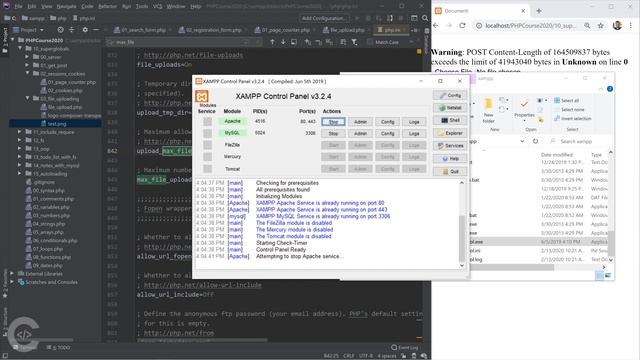This screenshot has width=640, height=360.
Task: Open VCS menu
Action: point(158,7)
